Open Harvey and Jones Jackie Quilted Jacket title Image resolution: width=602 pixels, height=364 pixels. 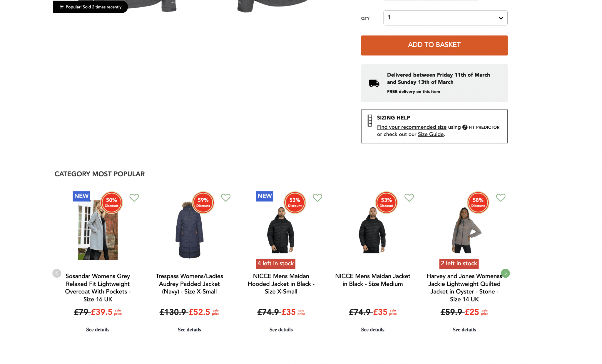click(464, 288)
